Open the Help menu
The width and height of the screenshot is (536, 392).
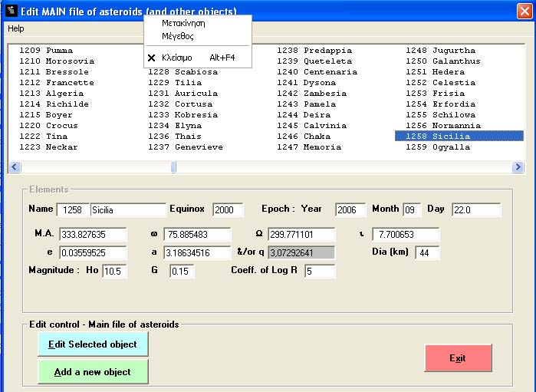pyautogui.click(x=16, y=28)
